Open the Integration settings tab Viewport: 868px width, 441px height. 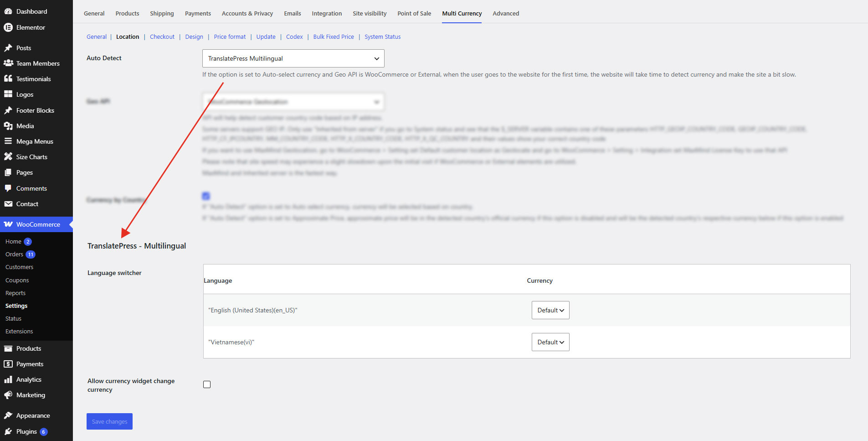point(327,13)
